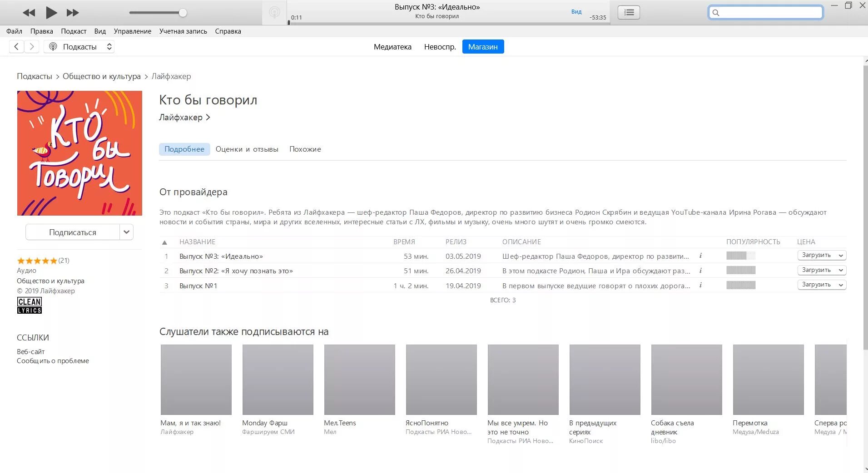The height and width of the screenshot is (473, 868).
Task: Switch to the Невоспр. tab
Action: (x=440, y=47)
